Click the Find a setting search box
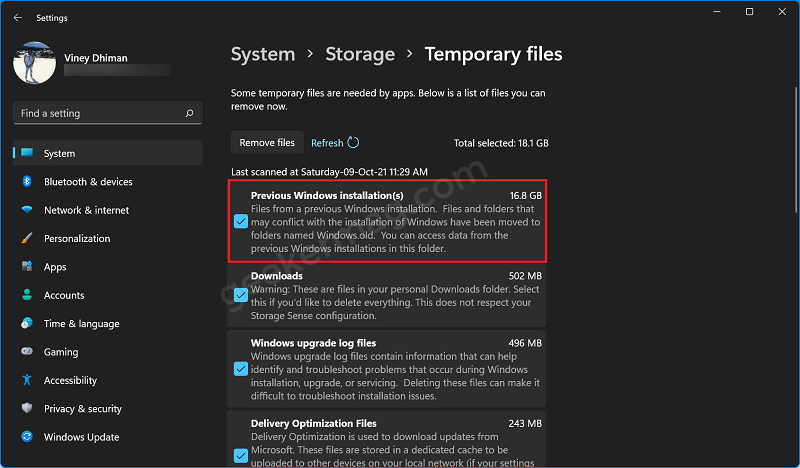The image size is (800, 468). (108, 113)
